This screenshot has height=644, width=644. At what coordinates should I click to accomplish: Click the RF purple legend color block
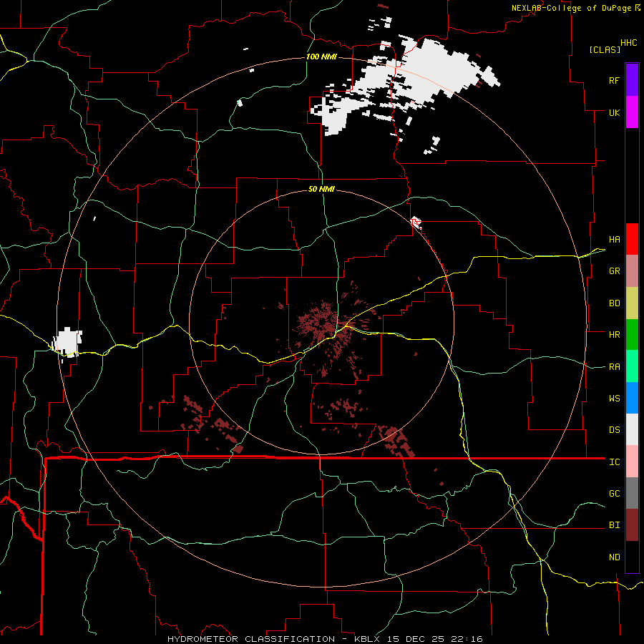pyautogui.click(x=632, y=80)
